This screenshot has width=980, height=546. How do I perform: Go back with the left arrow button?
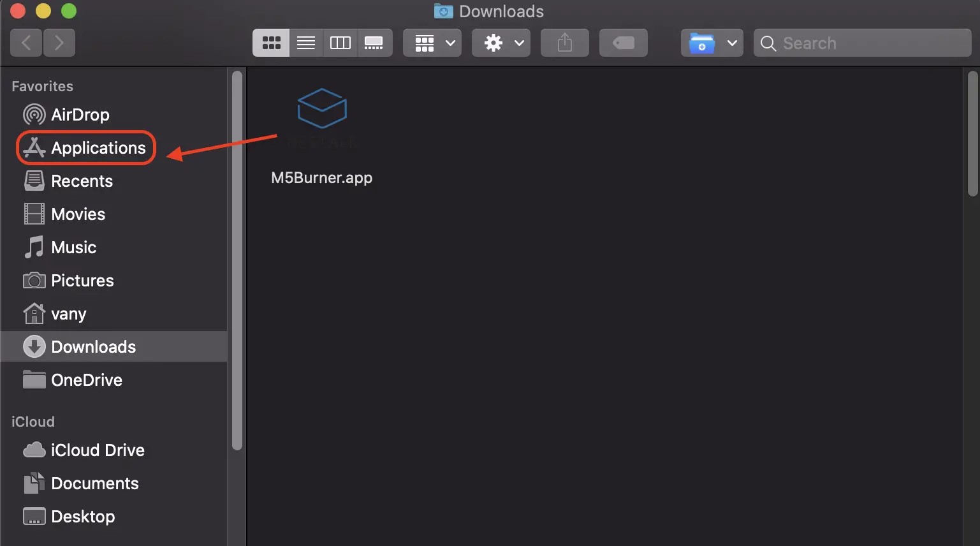click(x=26, y=43)
